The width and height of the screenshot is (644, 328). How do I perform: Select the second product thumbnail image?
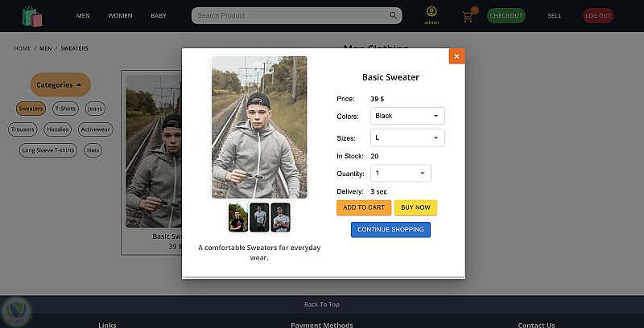click(x=259, y=217)
